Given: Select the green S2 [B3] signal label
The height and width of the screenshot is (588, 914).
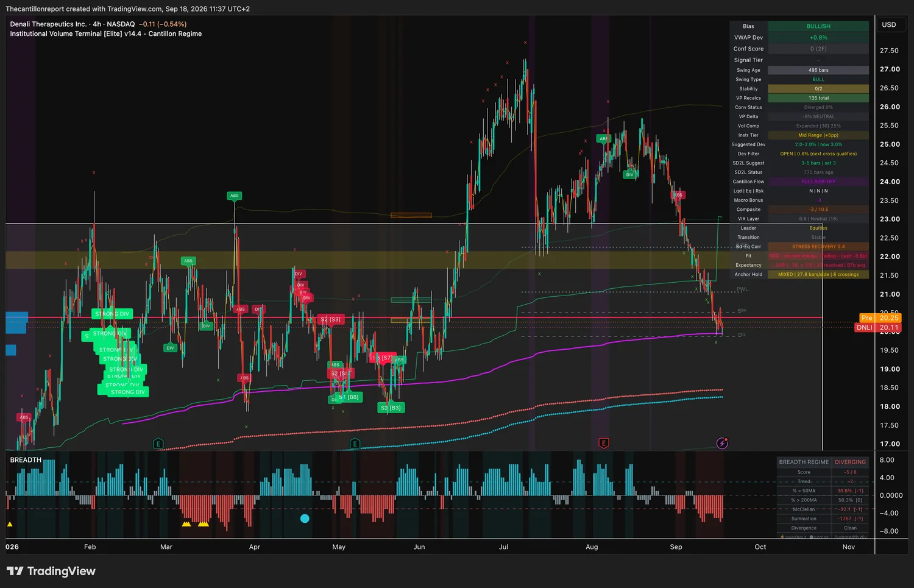Looking at the screenshot, I should click(x=391, y=408).
